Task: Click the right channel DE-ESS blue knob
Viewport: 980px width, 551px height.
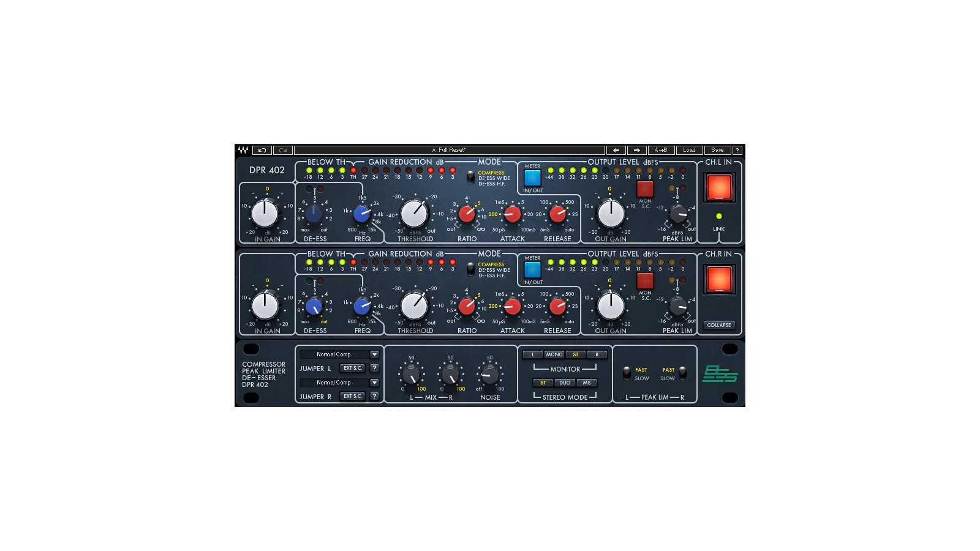Action: click(314, 306)
